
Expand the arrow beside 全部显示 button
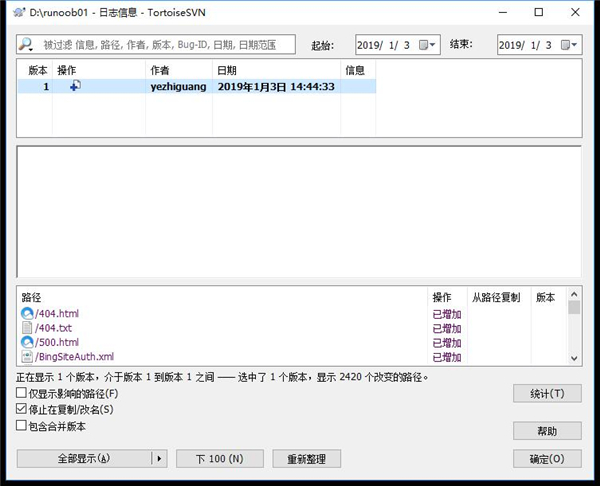pos(157,459)
